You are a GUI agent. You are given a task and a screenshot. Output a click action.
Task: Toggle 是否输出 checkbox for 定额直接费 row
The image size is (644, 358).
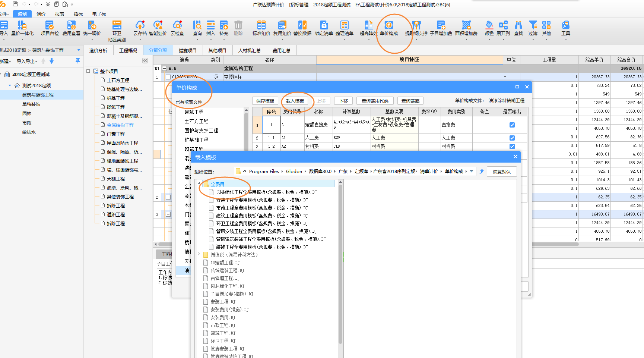pyautogui.click(x=512, y=125)
